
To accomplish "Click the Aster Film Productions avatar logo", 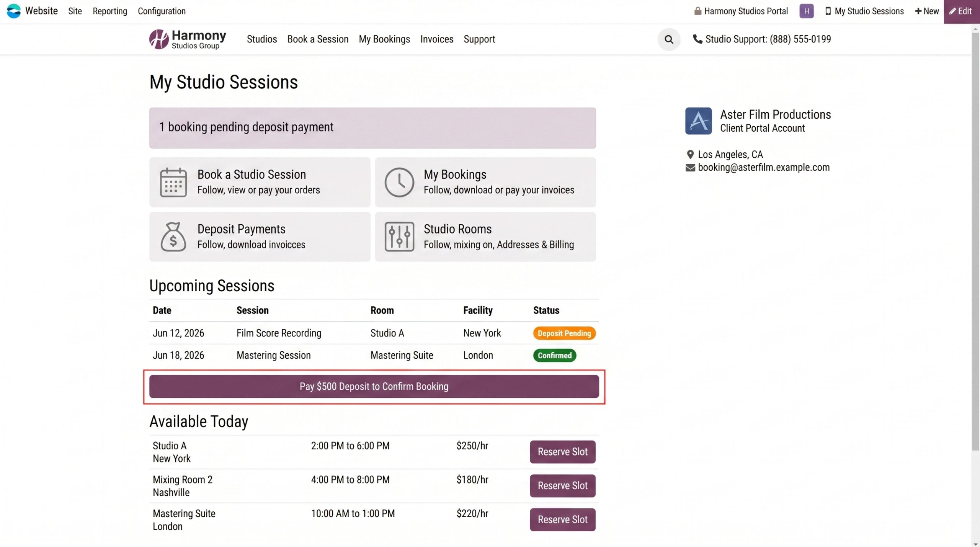I will point(698,121).
